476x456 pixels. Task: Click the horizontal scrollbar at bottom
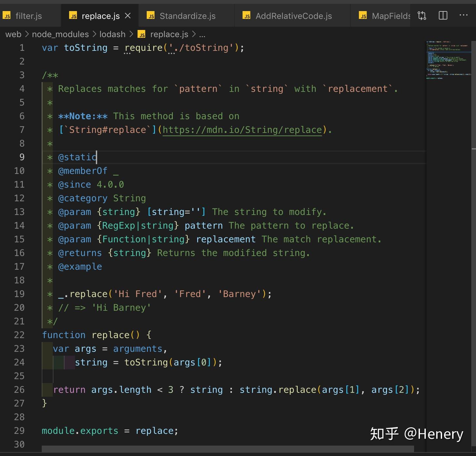point(228,449)
